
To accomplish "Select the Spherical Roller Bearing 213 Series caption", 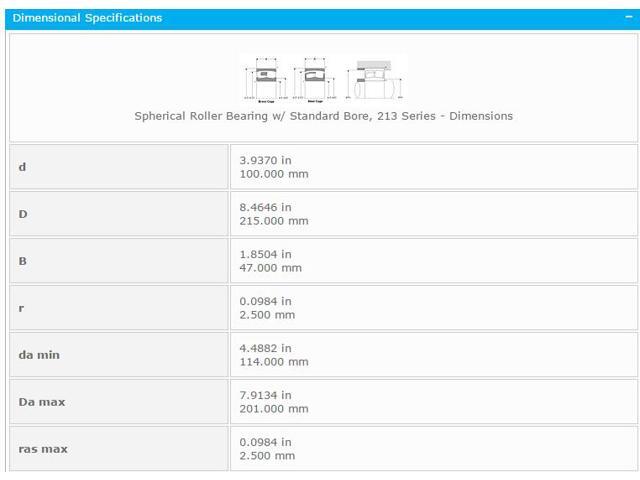I will 323,116.
